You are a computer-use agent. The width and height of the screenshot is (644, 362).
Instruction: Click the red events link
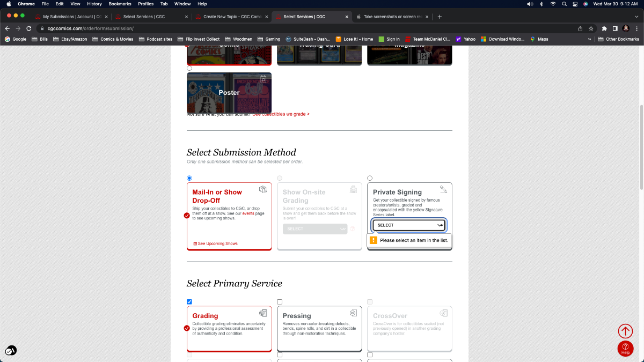coord(248,213)
